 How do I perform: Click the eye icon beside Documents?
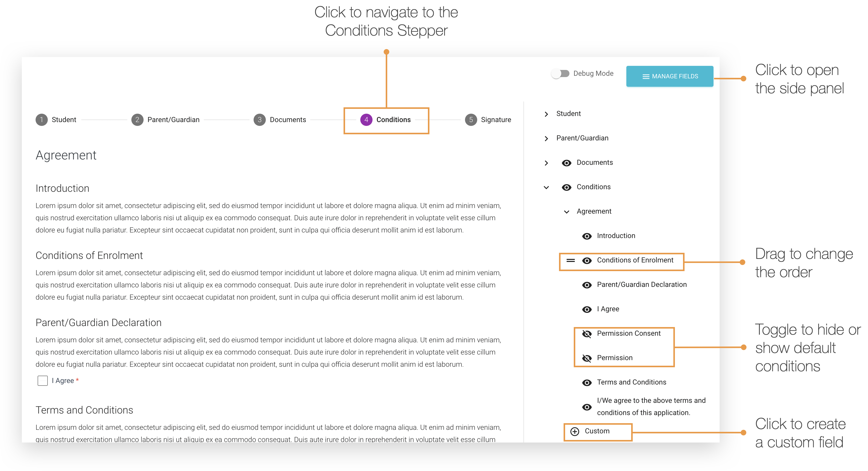[x=566, y=163]
